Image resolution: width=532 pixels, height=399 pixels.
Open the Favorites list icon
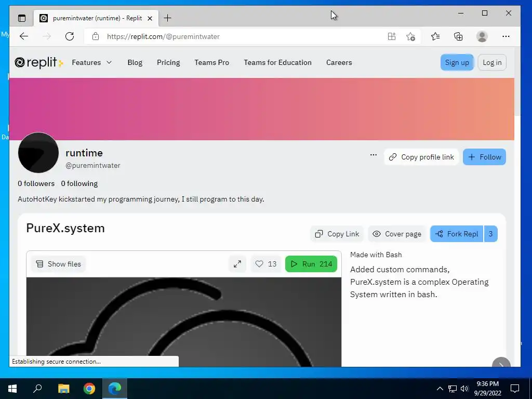pos(435,36)
